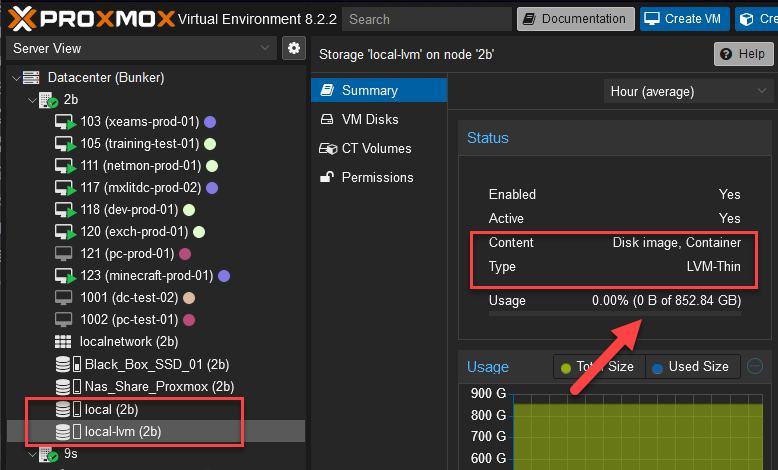Click the localnetwork (2b) grid icon
The image size is (778, 470).
click(64, 342)
